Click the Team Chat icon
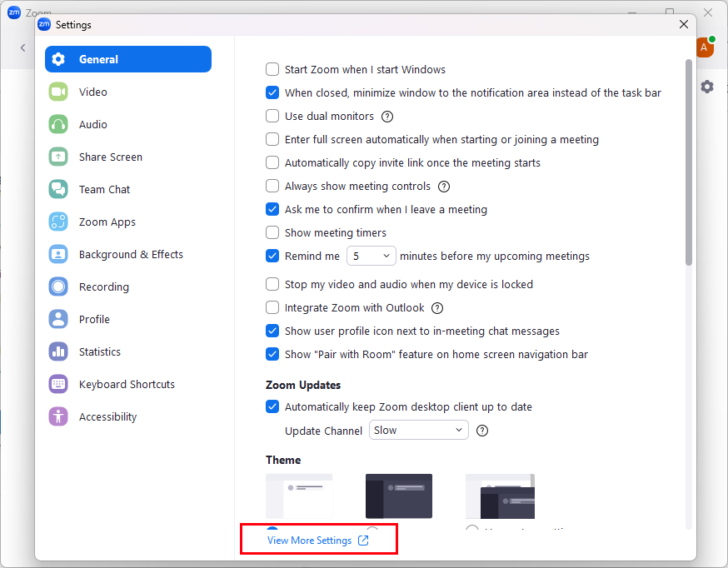The width and height of the screenshot is (728, 568). 58,189
